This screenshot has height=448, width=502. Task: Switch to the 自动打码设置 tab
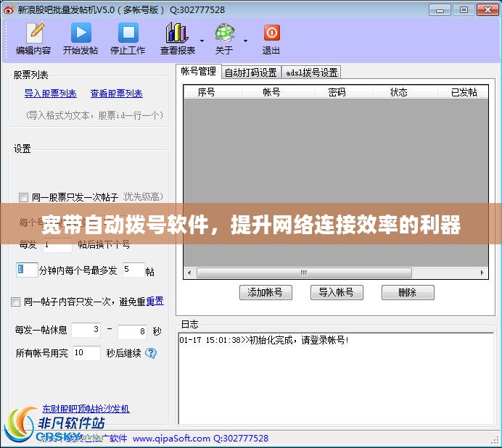tap(251, 72)
